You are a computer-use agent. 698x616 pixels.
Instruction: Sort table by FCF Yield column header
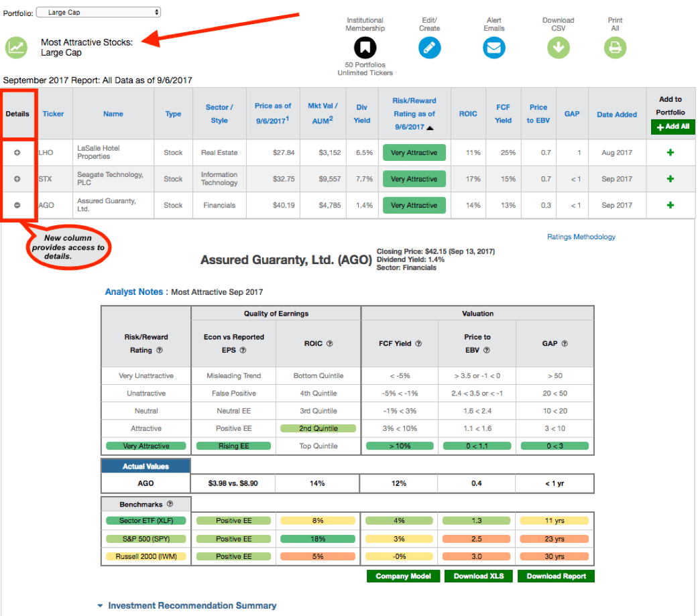504,114
